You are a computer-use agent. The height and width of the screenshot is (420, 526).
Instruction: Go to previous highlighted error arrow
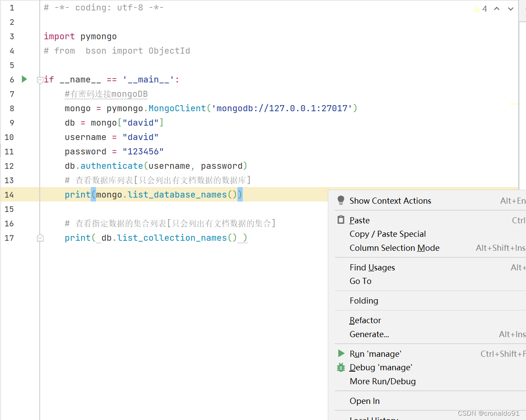tap(497, 9)
